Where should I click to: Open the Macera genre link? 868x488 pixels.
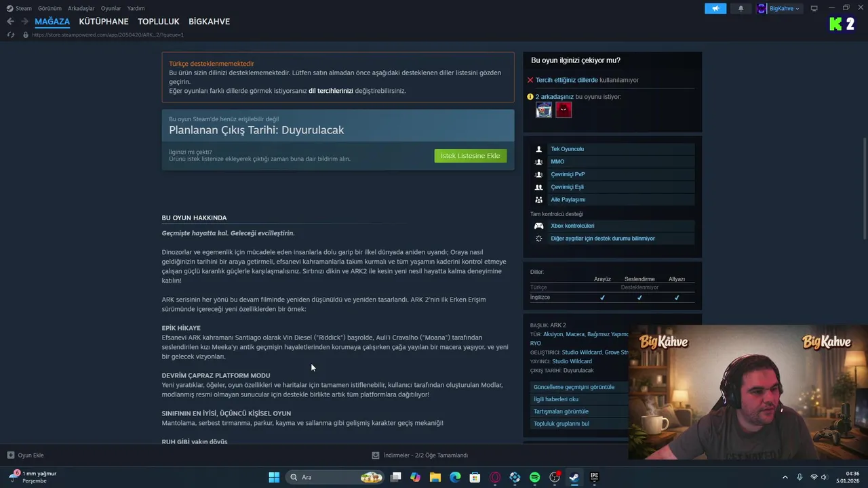tap(575, 334)
